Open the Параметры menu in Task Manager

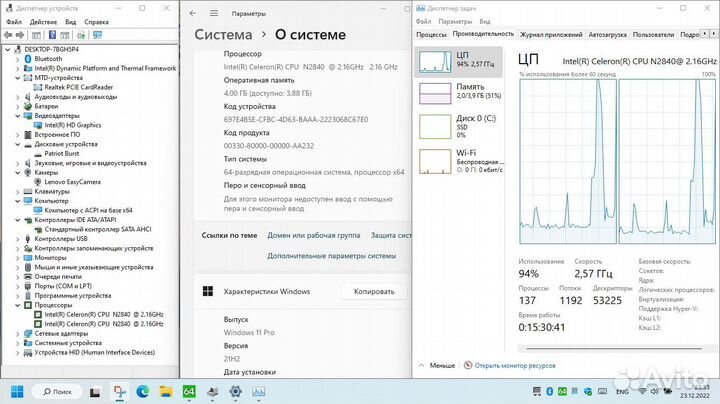tap(455, 21)
